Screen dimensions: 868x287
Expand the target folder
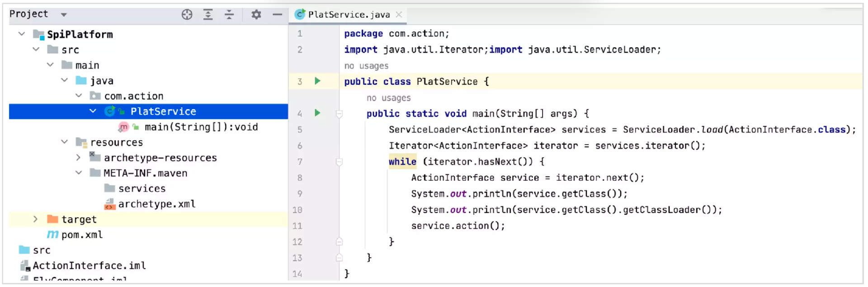[x=35, y=219]
